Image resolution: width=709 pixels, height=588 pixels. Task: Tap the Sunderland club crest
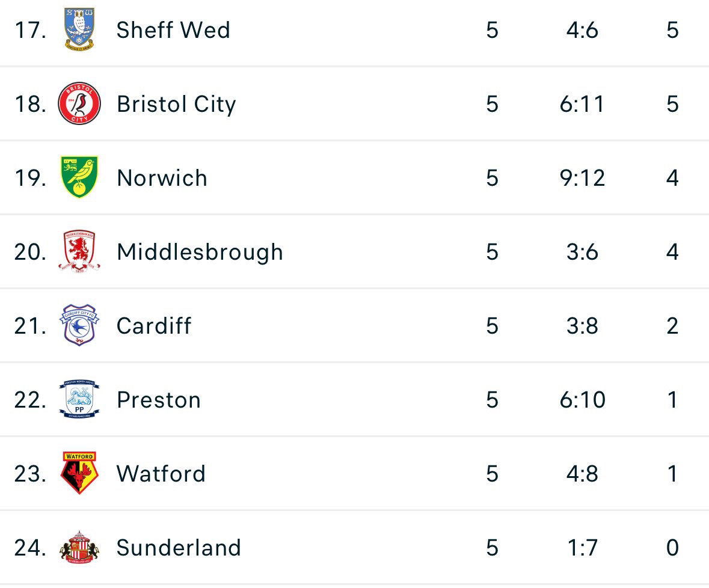(x=79, y=547)
